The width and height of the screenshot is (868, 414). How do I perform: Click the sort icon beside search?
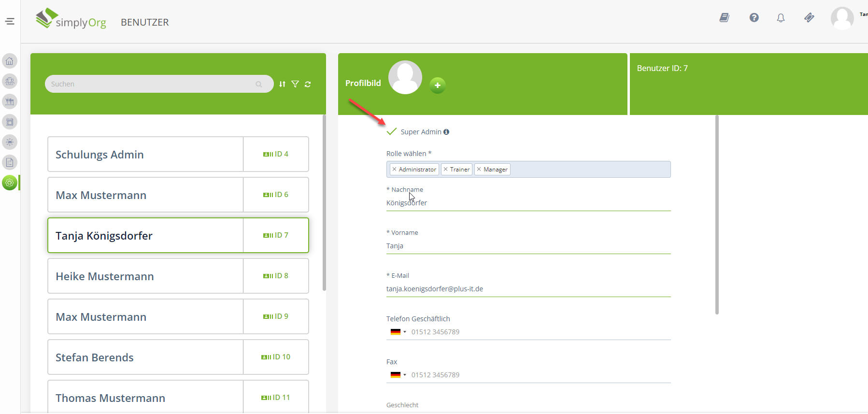tap(282, 84)
